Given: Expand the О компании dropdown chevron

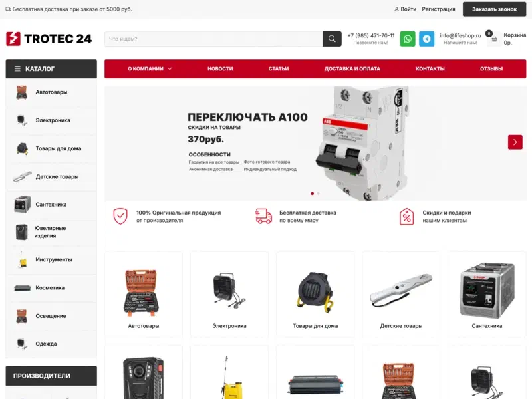Looking at the screenshot, I should coord(170,69).
